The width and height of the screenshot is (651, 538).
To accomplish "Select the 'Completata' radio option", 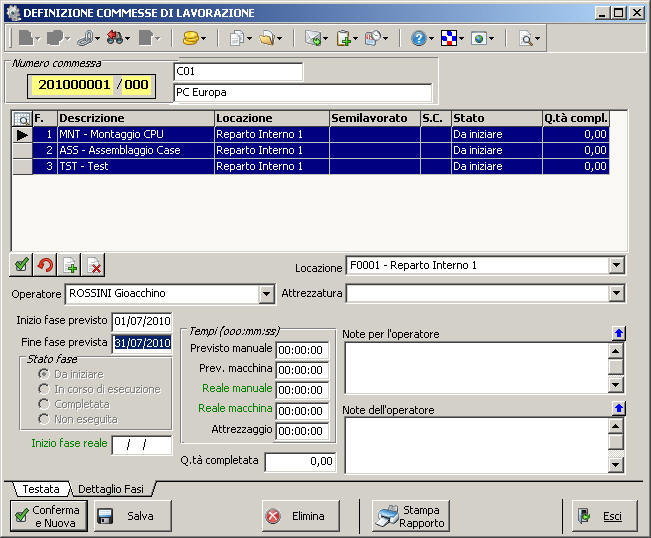I will click(44, 405).
